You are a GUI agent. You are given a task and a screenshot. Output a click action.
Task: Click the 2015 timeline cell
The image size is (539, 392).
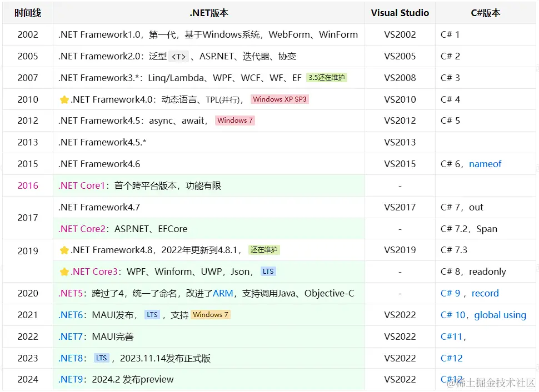[28, 164]
